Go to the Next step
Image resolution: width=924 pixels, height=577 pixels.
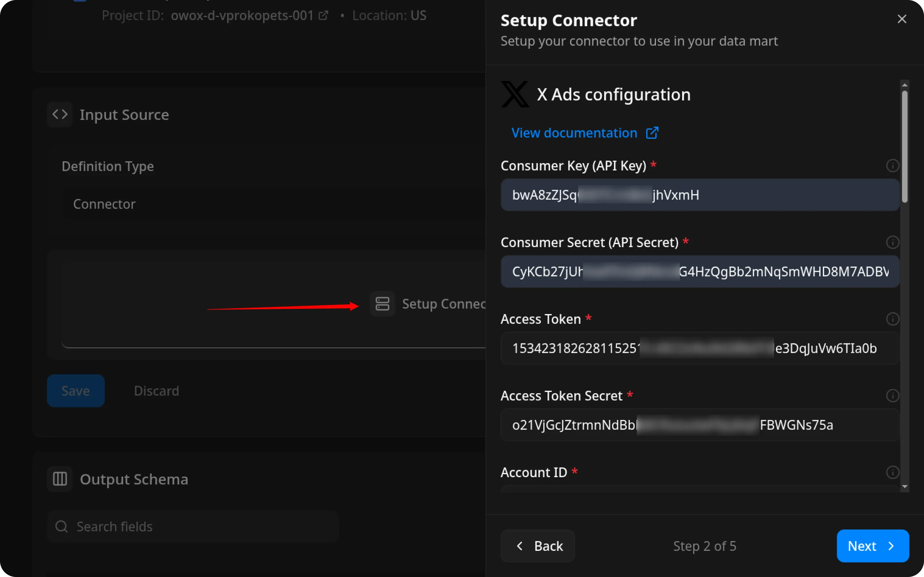(873, 546)
